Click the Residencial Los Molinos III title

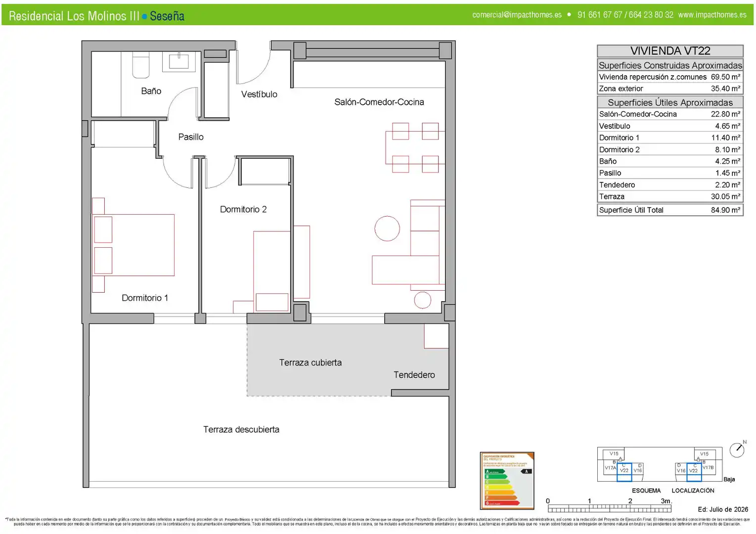[x=74, y=16]
